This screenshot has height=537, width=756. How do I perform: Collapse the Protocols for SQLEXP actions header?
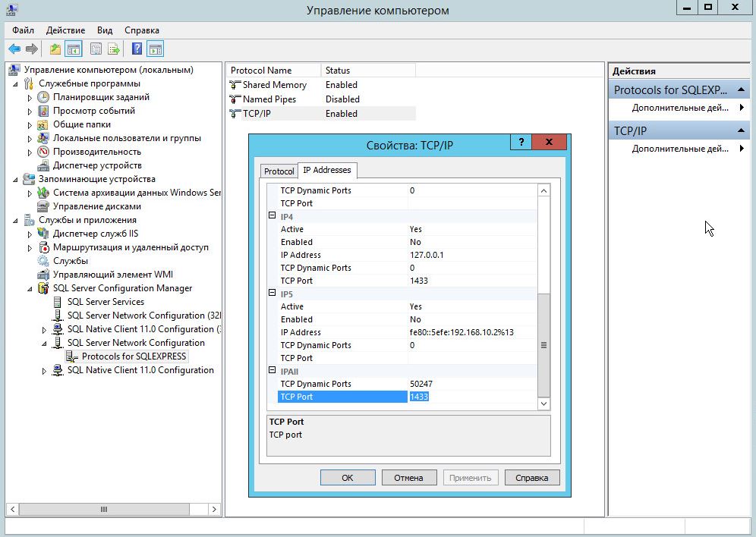(x=741, y=89)
